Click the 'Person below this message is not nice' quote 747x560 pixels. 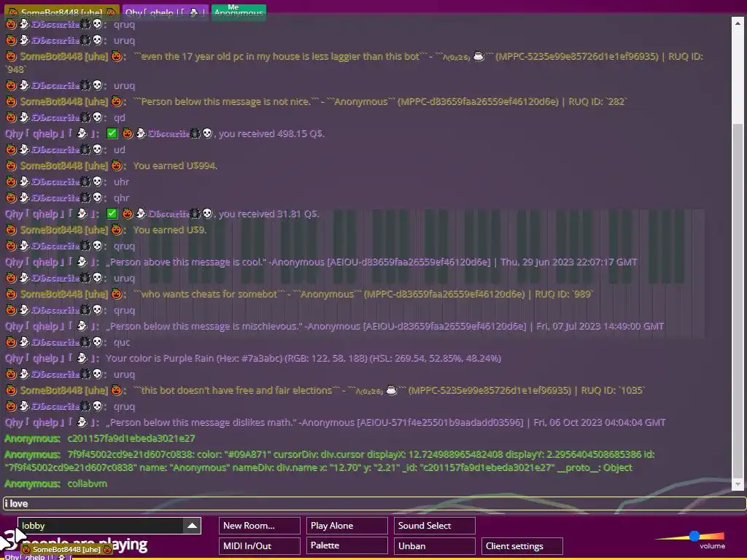[x=380, y=101]
